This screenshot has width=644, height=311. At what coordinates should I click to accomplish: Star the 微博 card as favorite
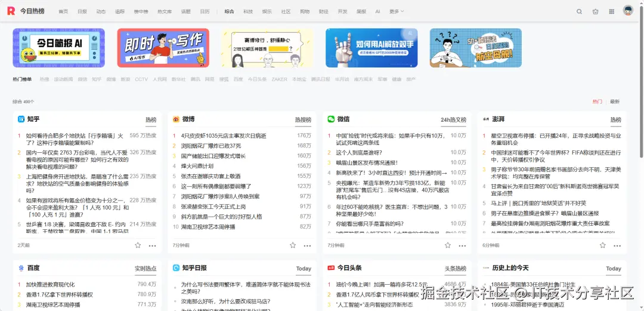(292, 245)
